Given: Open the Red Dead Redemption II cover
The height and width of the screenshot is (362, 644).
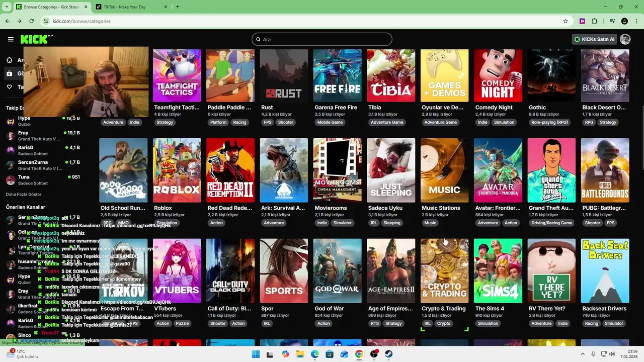Looking at the screenshot, I should pyautogui.click(x=230, y=170).
